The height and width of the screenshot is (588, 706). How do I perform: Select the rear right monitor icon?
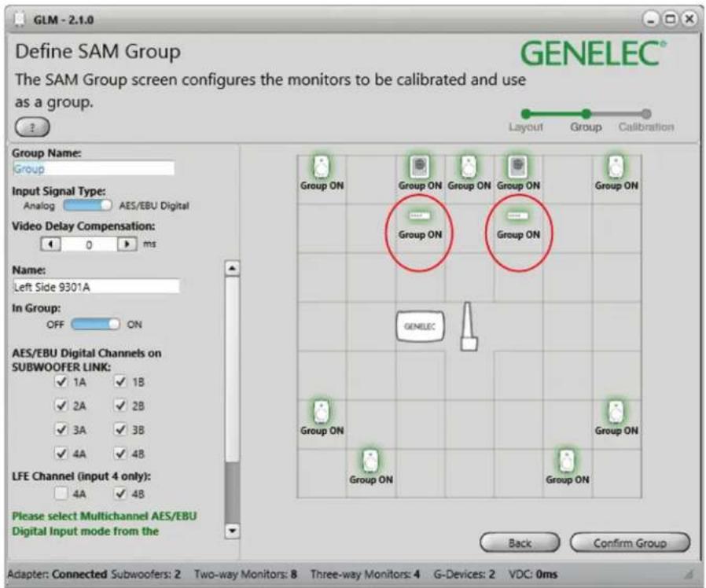point(567,461)
